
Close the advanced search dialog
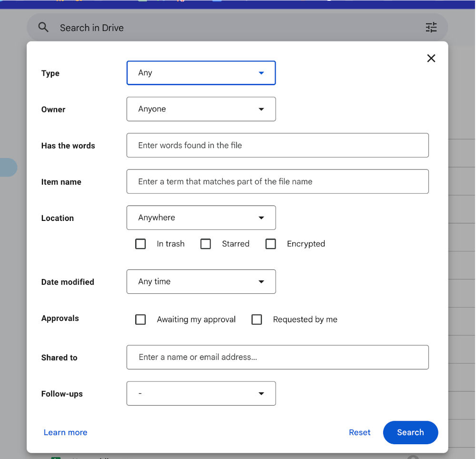click(x=431, y=58)
